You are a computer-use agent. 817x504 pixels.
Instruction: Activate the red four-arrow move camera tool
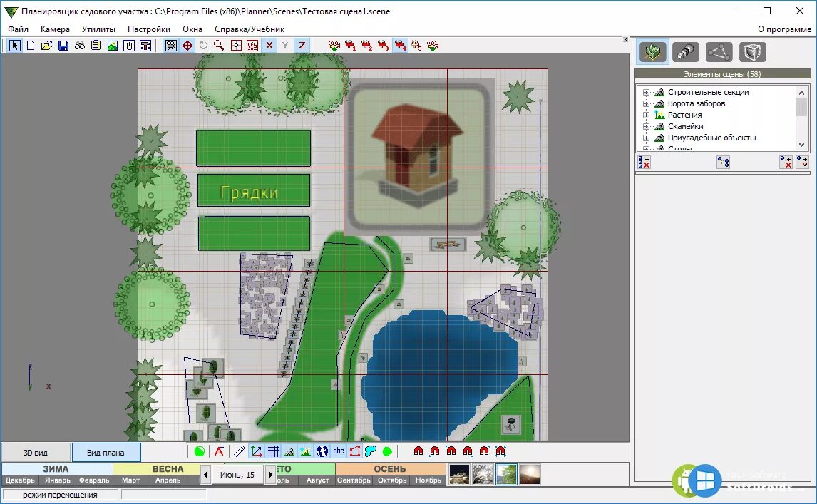tap(187, 46)
